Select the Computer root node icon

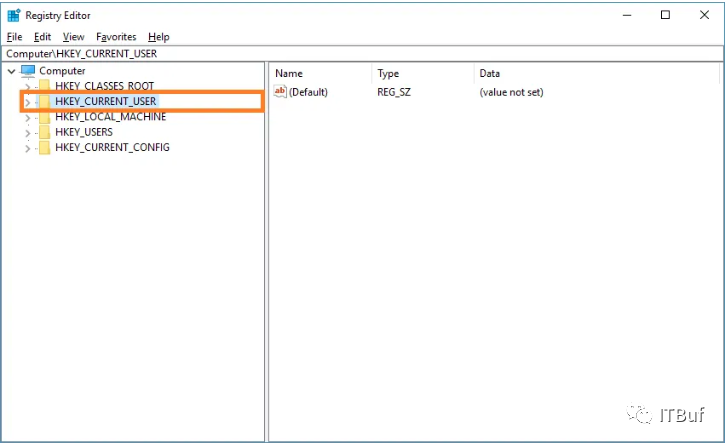coord(28,71)
